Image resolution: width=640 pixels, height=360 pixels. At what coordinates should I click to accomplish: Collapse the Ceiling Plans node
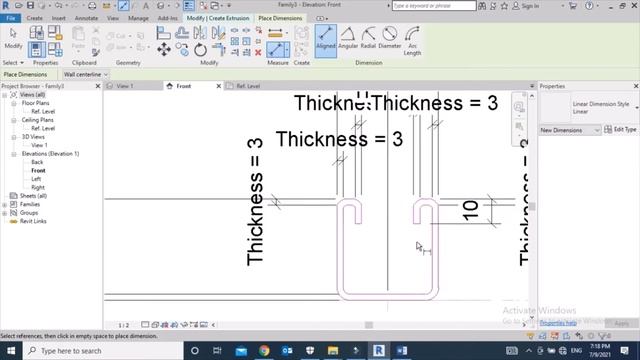tap(13, 120)
